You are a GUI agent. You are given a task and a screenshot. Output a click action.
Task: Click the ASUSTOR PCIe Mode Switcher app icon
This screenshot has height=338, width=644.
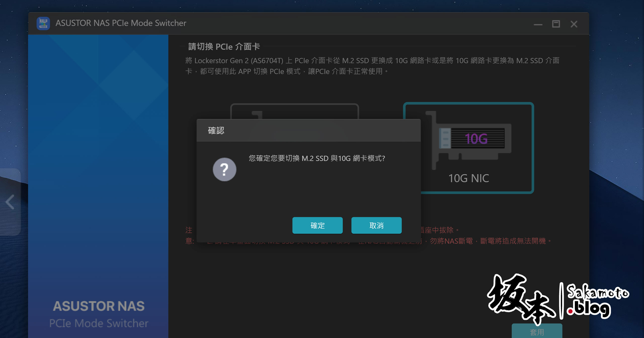(x=43, y=23)
